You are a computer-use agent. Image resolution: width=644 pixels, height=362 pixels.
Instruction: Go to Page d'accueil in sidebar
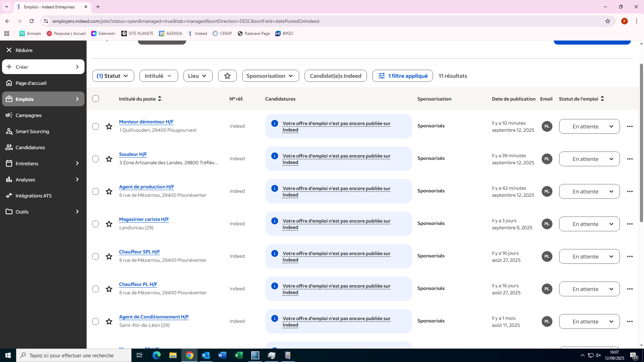pyautogui.click(x=43, y=83)
